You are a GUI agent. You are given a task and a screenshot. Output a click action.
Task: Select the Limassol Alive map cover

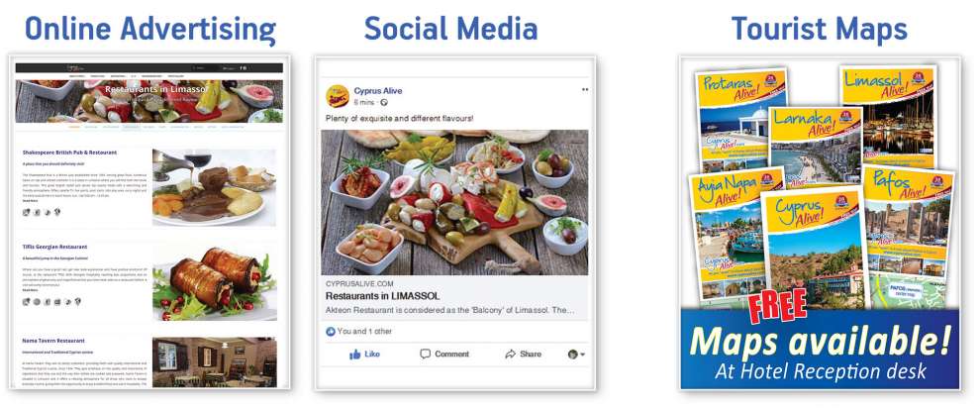pyautogui.click(x=888, y=116)
